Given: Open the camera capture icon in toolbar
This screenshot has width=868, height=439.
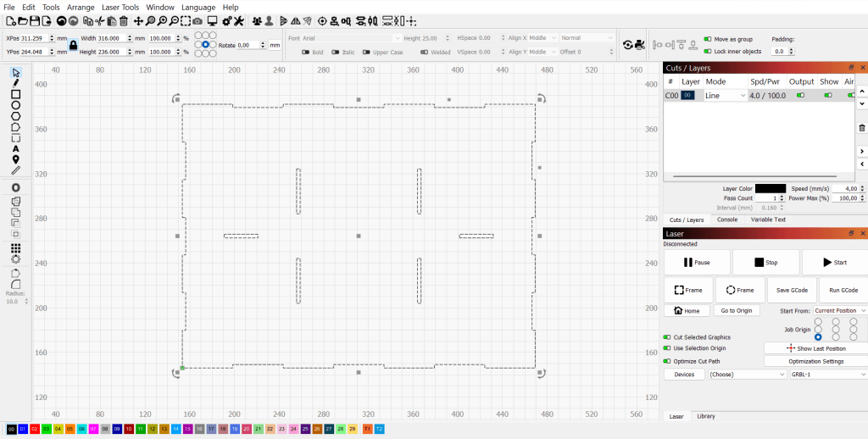Looking at the screenshot, I should tap(197, 20).
